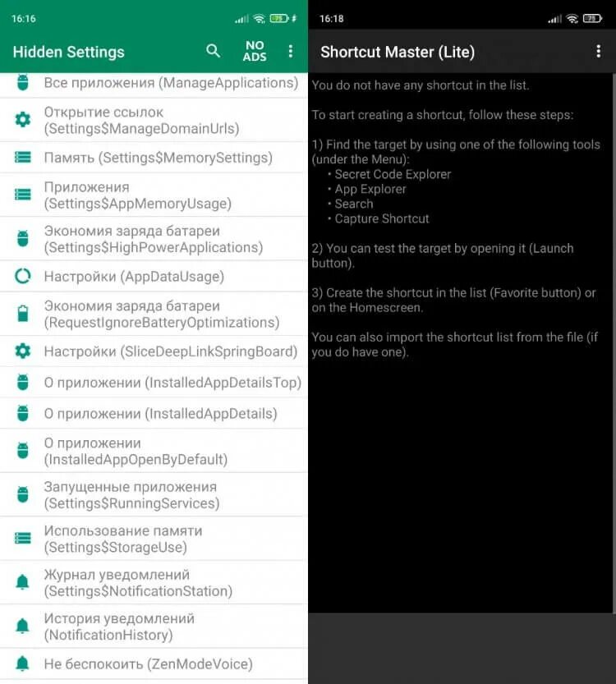The height and width of the screenshot is (684, 616).
Task: Tap Secret Code Explorer bullet text
Action: [393, 174]
